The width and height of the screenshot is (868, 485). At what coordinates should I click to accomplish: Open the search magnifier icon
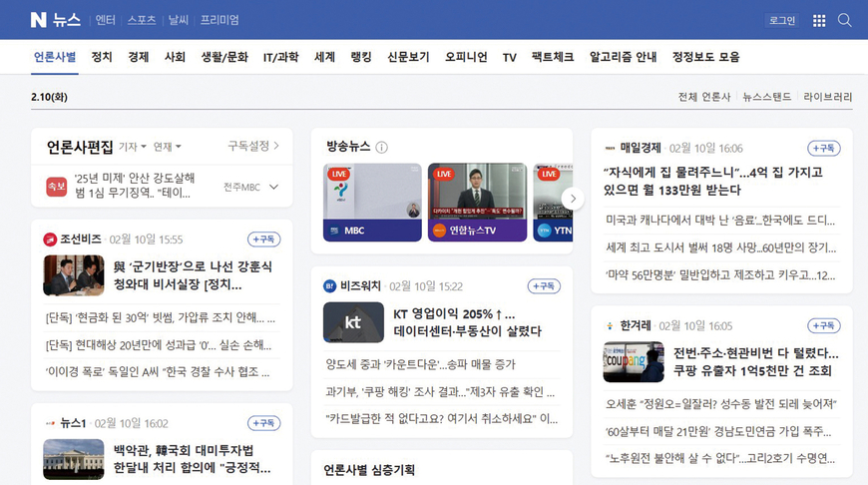844,20
